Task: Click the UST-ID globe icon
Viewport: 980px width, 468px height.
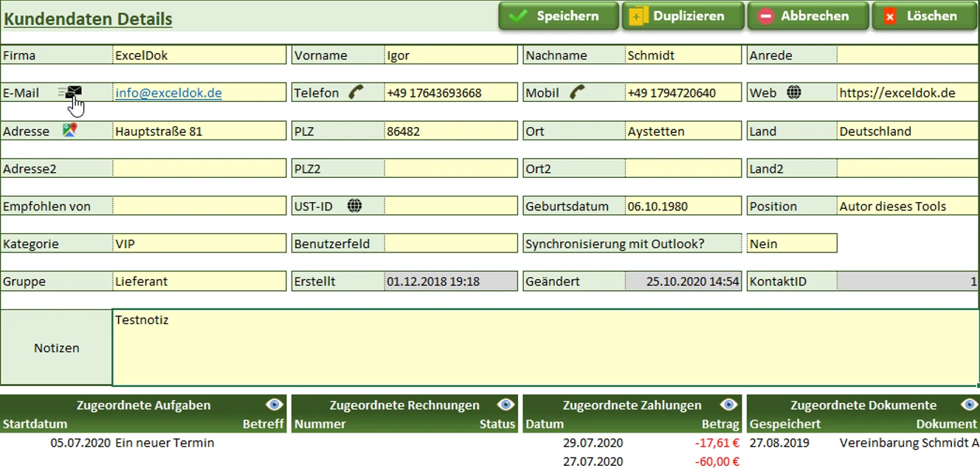Action: point(355,206)
